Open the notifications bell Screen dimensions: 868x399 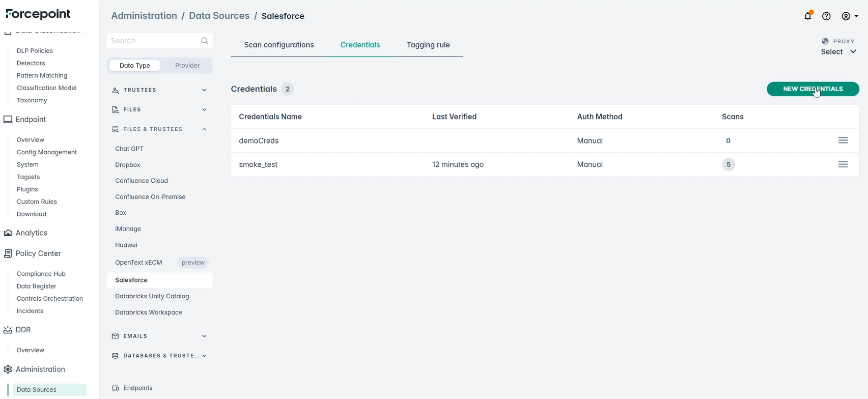808,16
